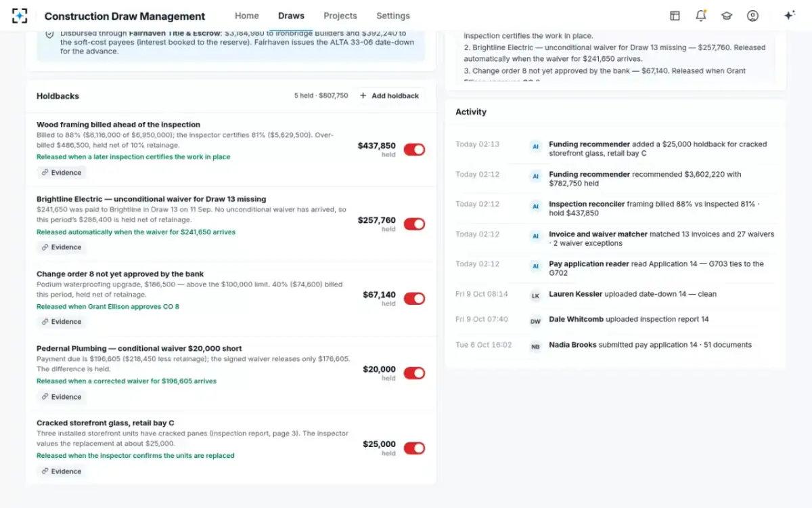
Task: Open Evidence for Change order 8 holdback
Action: (62, 322)
